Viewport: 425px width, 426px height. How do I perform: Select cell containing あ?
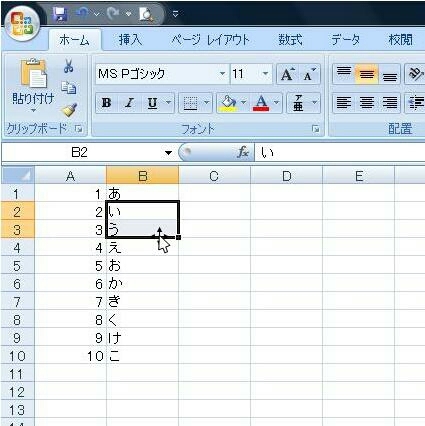tap(142, 194)
